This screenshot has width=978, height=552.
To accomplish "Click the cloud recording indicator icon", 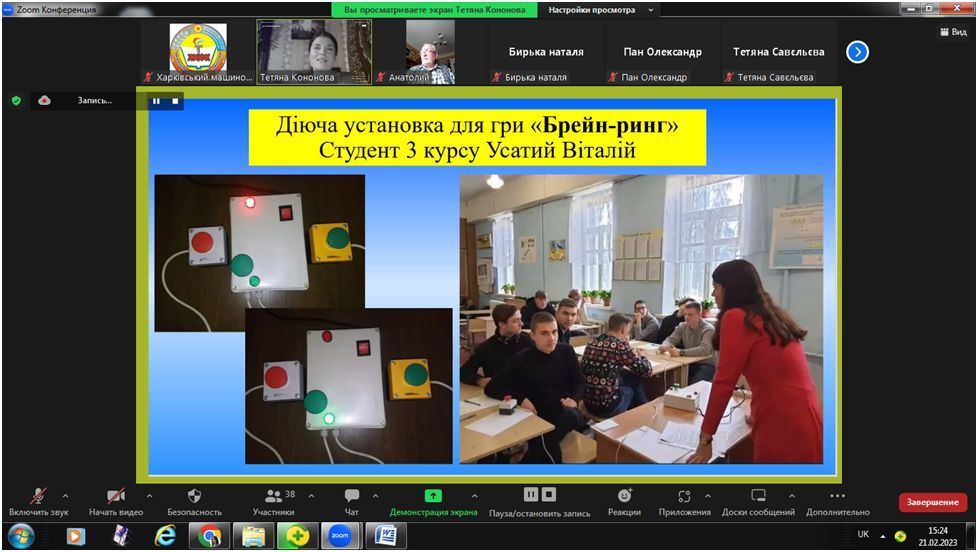I will point(44,100).
